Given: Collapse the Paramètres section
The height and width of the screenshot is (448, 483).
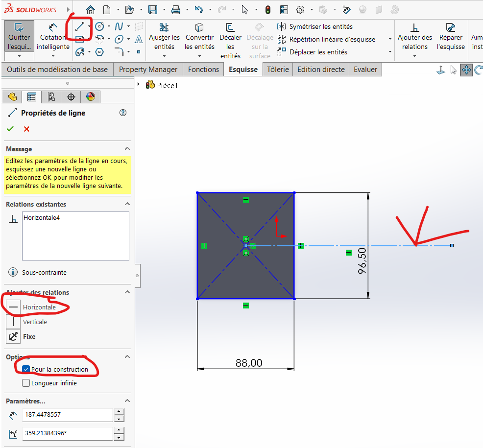Looking at the screenshot, I should coord(127,401).
